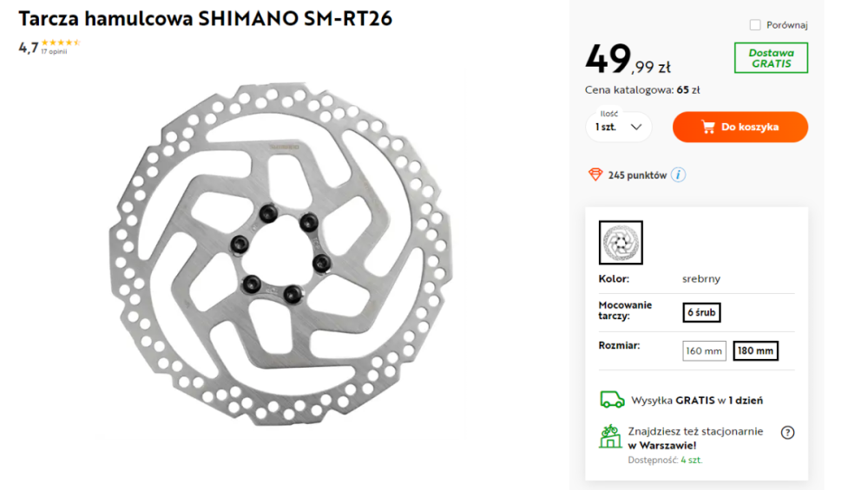Click the green delivery truck icon
The height and width of the screenshot is (490, 868).
[x=612, y=400]
